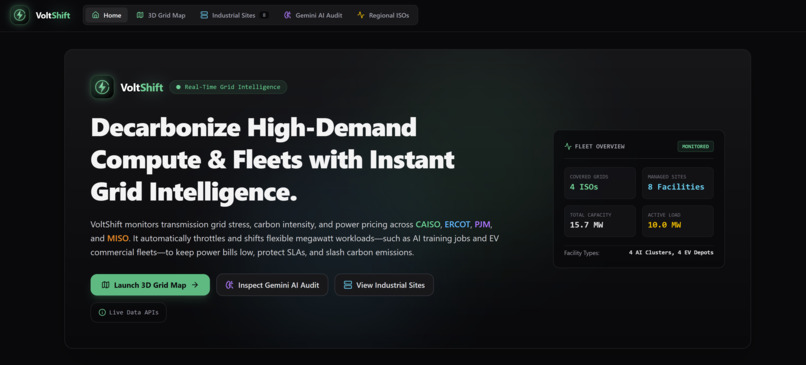Click the Total Capacity 15.7 MW card
Image resolution: width=806 pixels, height=365 pixels.
[600, 221]
